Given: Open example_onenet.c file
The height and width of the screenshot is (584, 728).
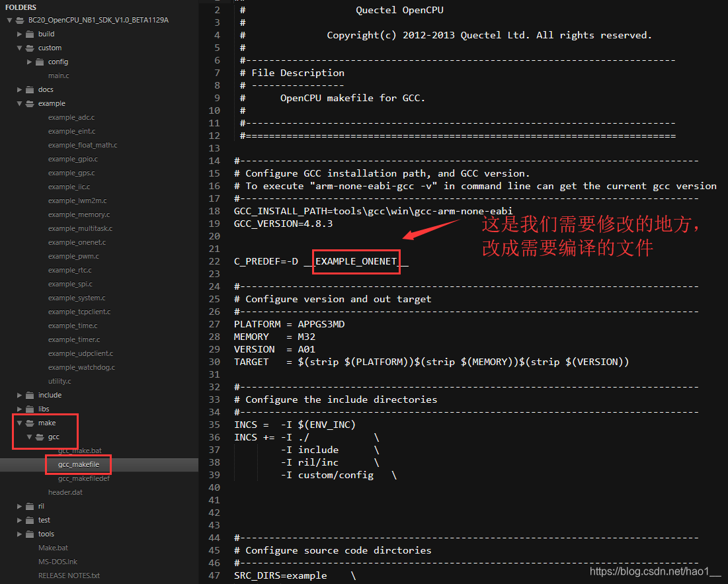Looking at the screenshot, I should [x=77, y=243].
